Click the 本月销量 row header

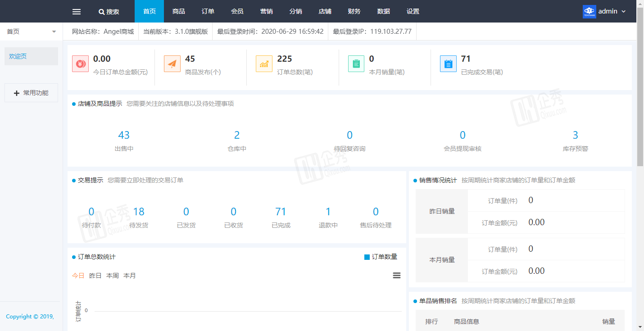point(442,260)
